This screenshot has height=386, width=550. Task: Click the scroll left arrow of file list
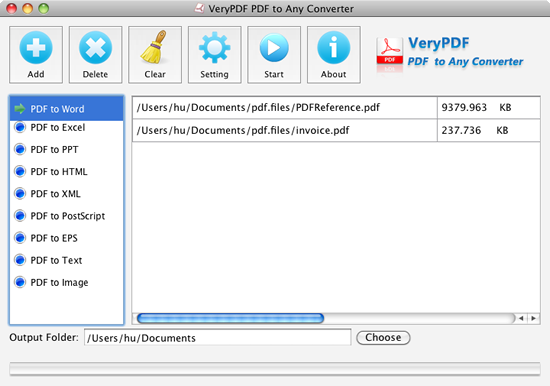pyautogui.click(x=521, y=318)
